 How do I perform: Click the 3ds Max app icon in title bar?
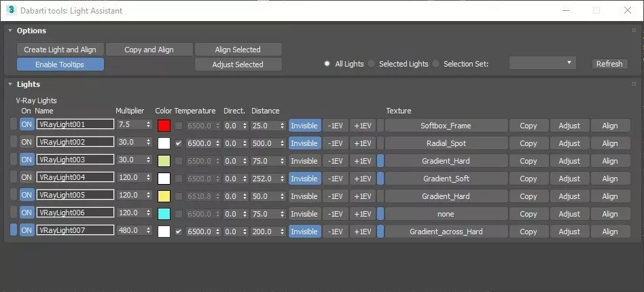point(12,11)
